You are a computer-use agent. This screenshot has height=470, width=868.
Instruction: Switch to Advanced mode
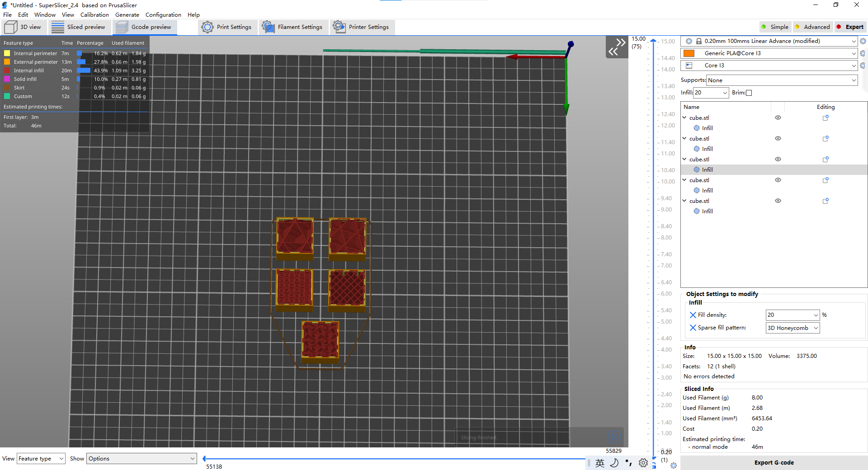[x=813, y=27]
